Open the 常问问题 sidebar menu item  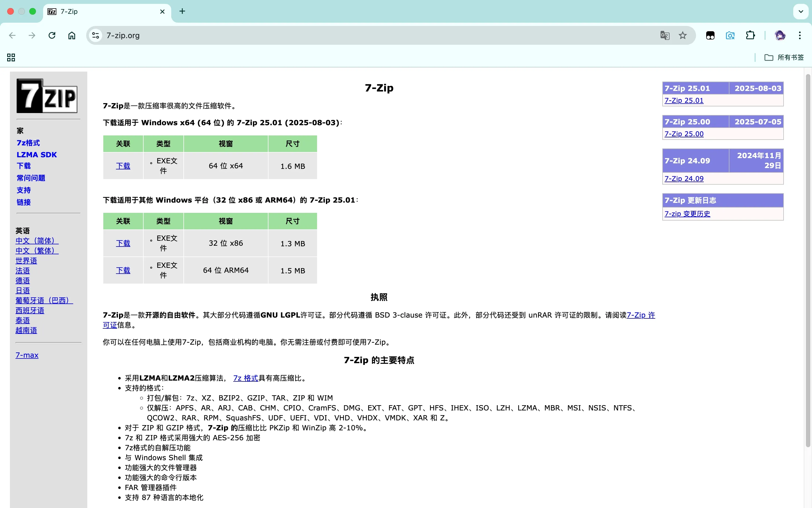coord(31,178)
